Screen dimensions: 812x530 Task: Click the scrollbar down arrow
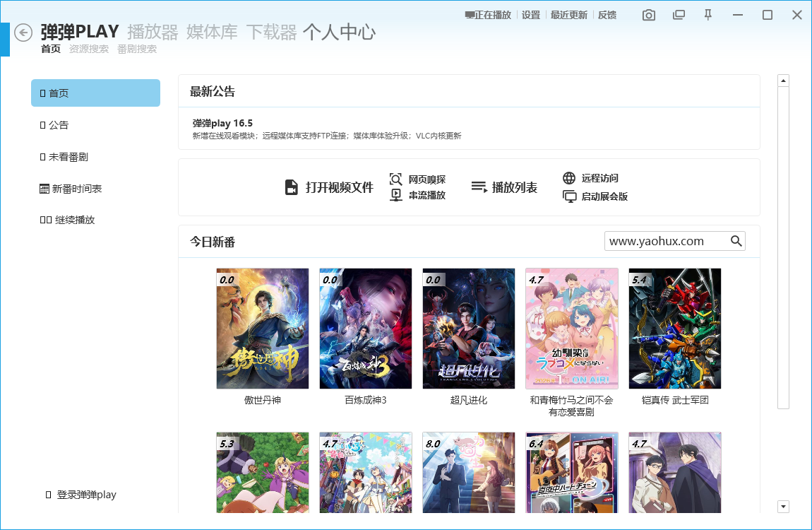coord(783,506)
